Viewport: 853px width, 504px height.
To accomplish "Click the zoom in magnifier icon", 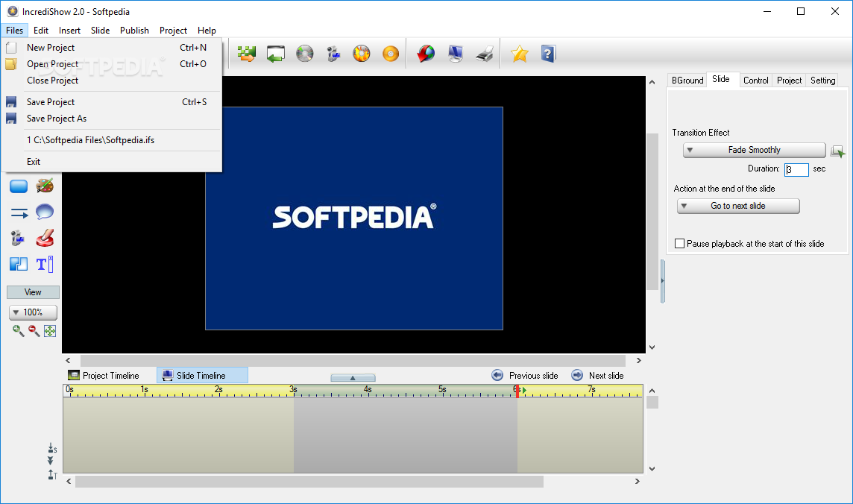I will tap(19, 330).
